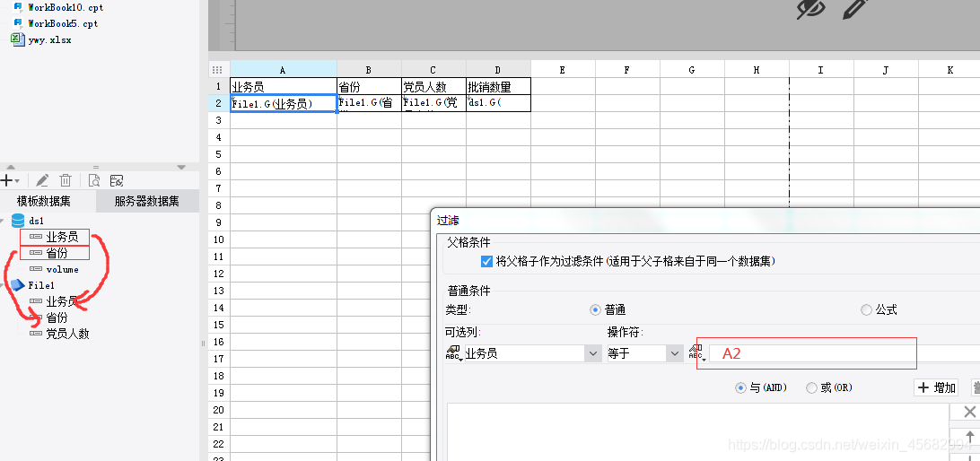Screen dimensions: 980x461
Task: Select column D header
Action: click(498, 70)
